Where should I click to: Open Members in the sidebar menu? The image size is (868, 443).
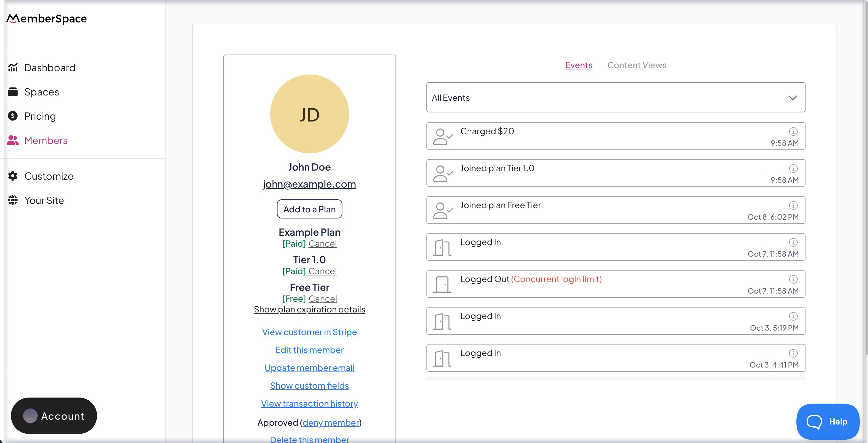pyautogui.click(x=45, y=140)
